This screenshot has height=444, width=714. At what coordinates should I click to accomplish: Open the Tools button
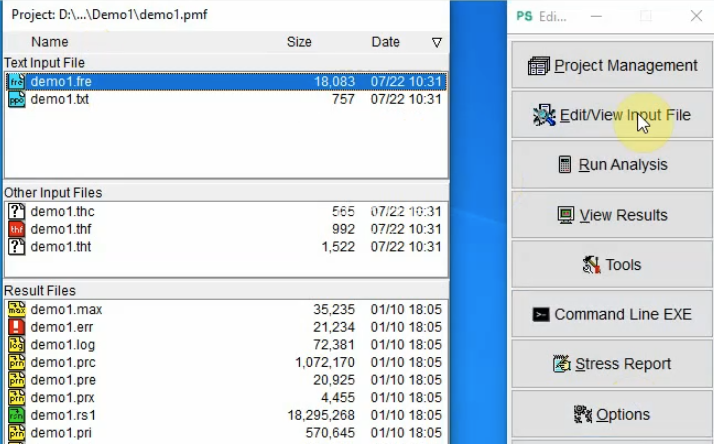pos(611,265)
